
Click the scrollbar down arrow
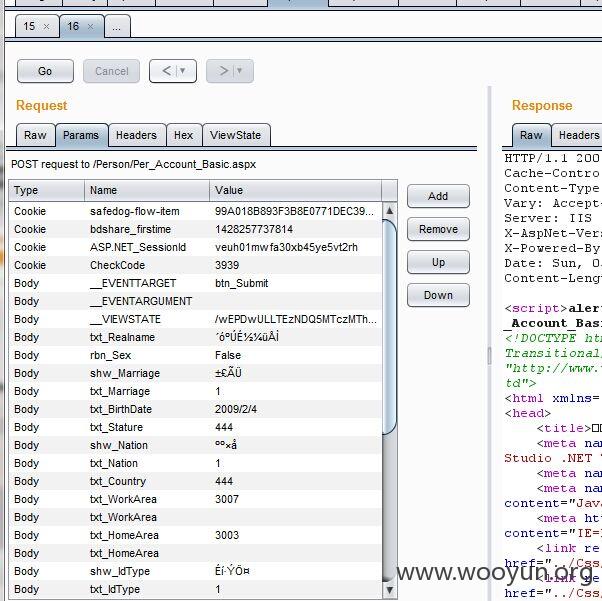click(x=389, y=590)
